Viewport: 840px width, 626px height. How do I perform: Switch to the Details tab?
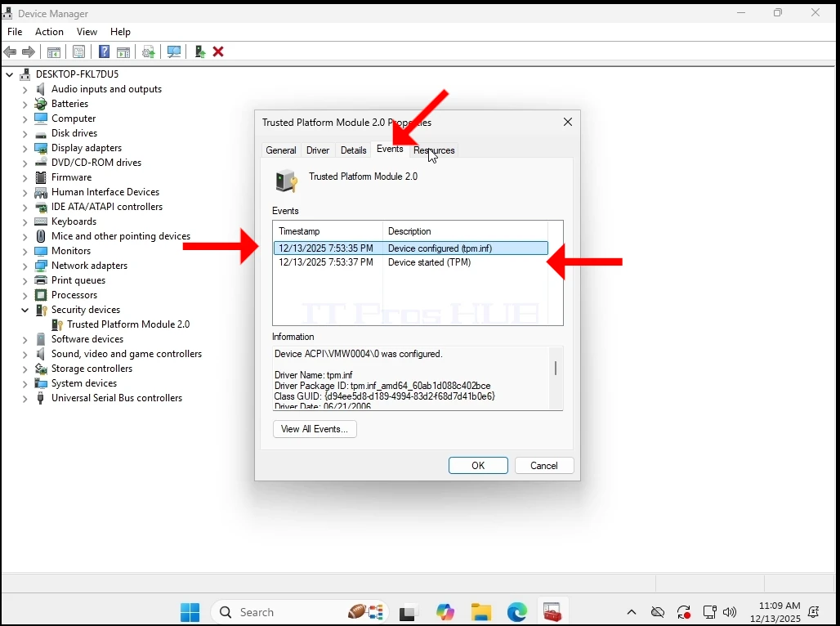[x=354, y=150]
